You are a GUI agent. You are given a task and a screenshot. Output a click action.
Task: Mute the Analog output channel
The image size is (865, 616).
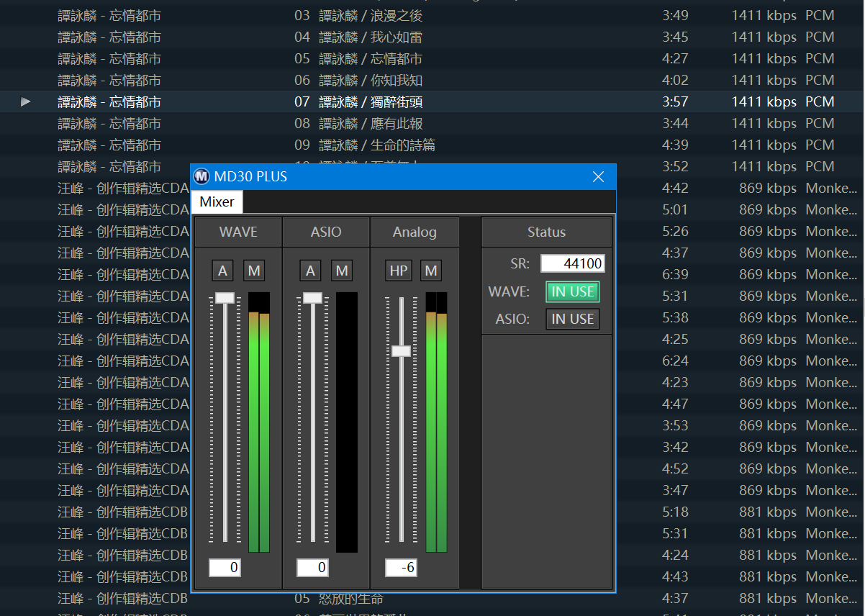pyautogui.click(x=430, y=271)
